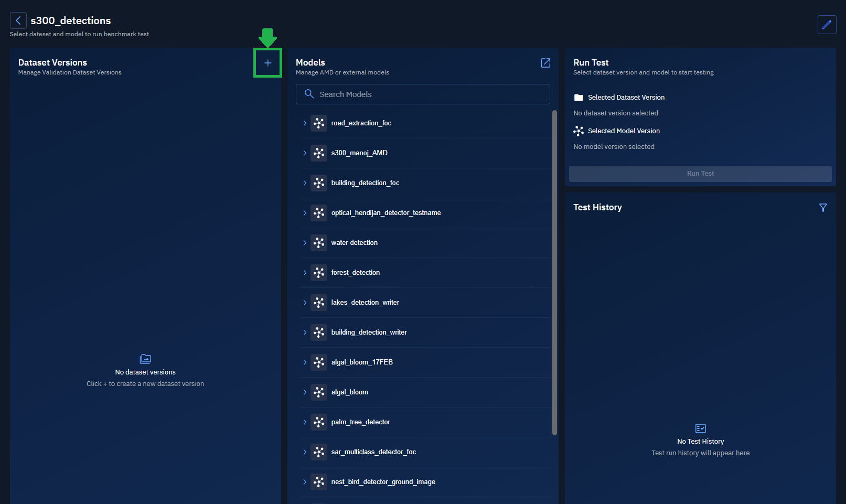Click the water detection model icon
The height and width of the screenshot is (504, 846).
(x=319, y=243)
